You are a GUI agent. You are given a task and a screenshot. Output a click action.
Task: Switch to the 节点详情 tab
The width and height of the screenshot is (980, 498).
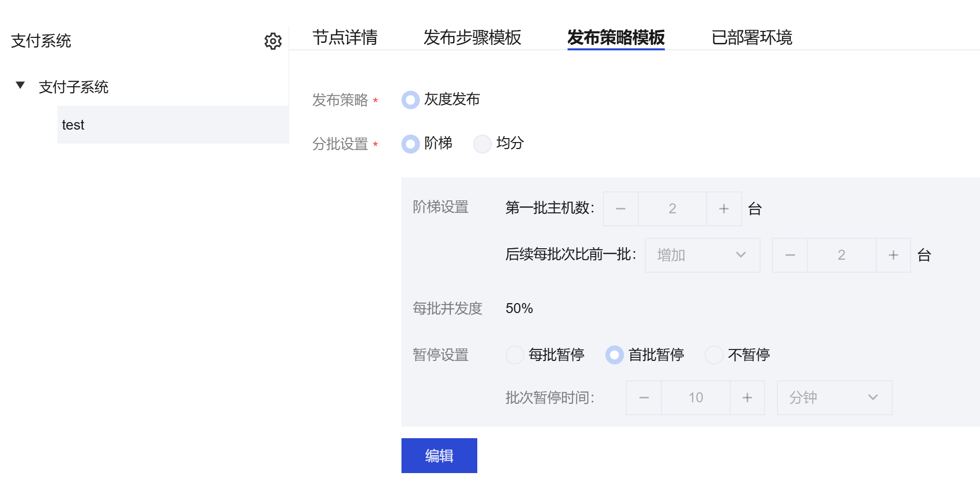point(345,37)
